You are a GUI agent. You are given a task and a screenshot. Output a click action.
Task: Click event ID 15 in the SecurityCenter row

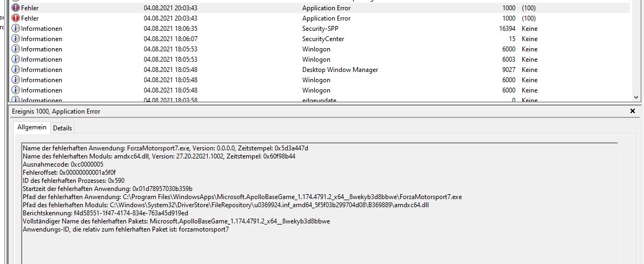(512, 38)
